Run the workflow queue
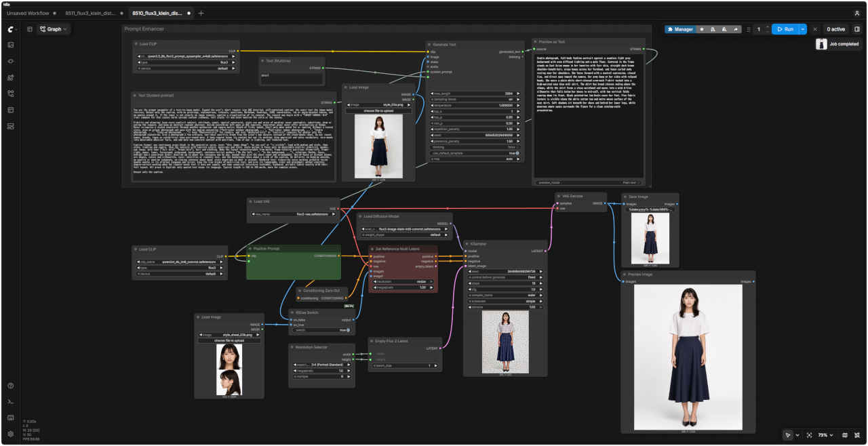Screen dimensions: 868x446 pyautogui.click(x=785, y=29)
